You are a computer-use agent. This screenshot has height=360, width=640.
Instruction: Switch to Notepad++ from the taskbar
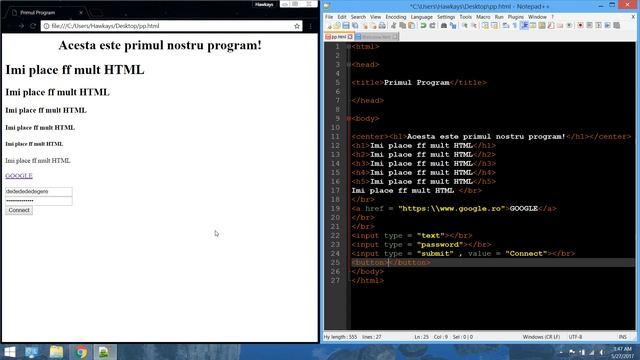pyautogui.click(x=105, y=352)
